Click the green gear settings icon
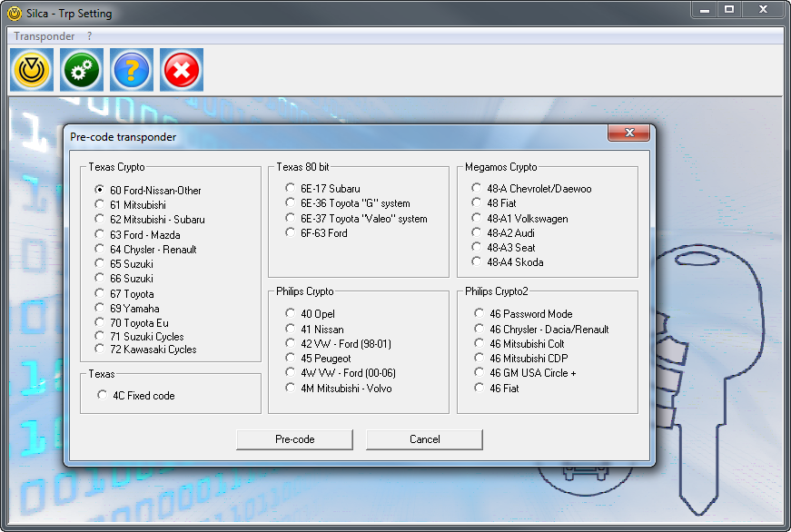This screenshot has height=532, width=791. click(x=81, y=69)
